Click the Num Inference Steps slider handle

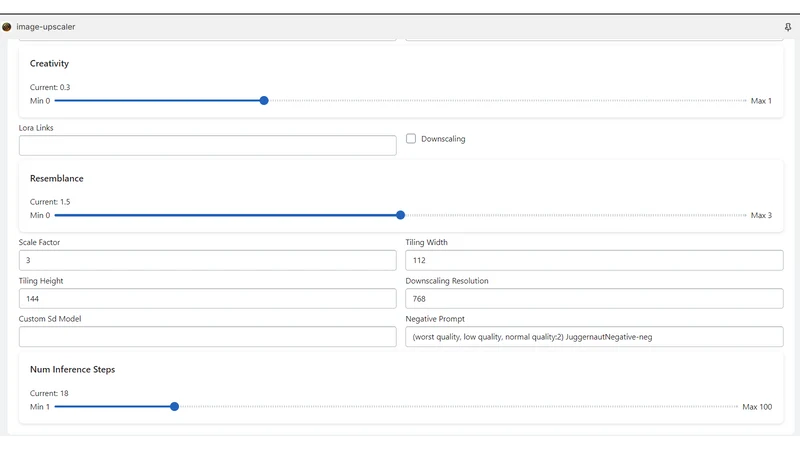point(174,407)
